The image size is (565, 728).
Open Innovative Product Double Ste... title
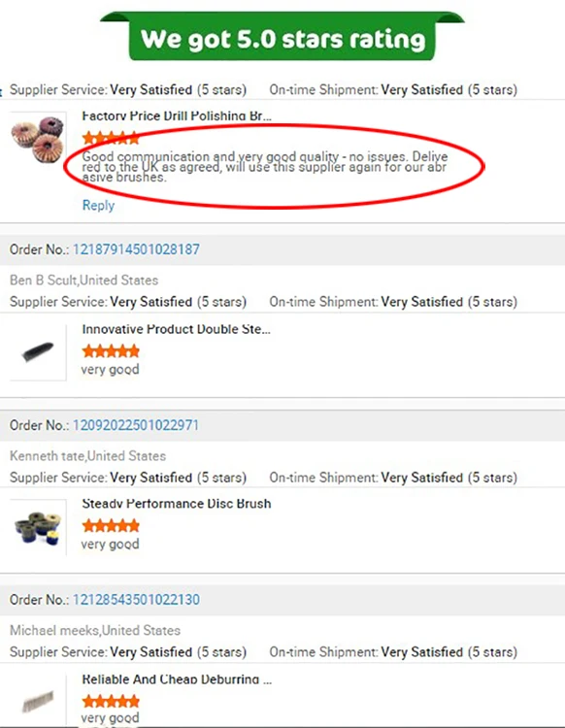[x=176, y=329]
